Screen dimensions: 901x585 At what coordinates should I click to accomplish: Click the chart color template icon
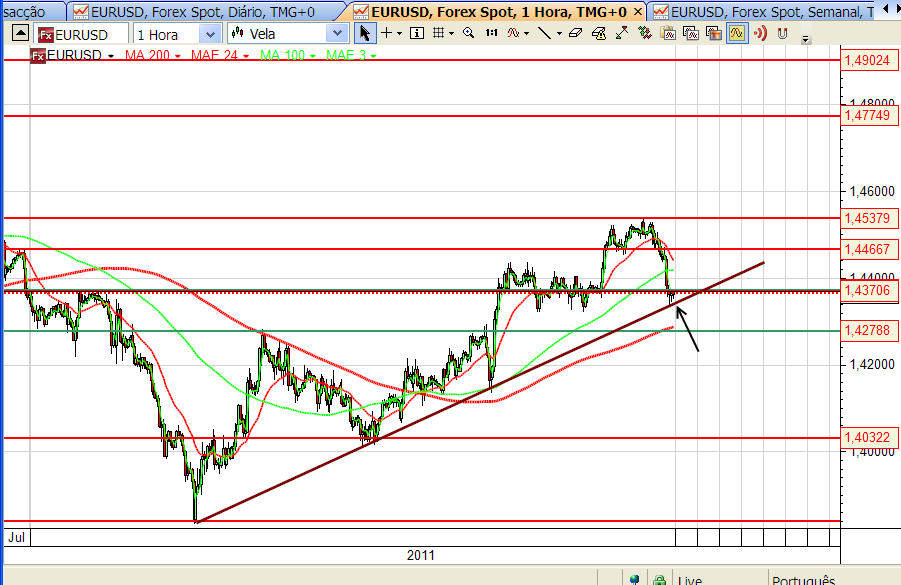(714, 33)
